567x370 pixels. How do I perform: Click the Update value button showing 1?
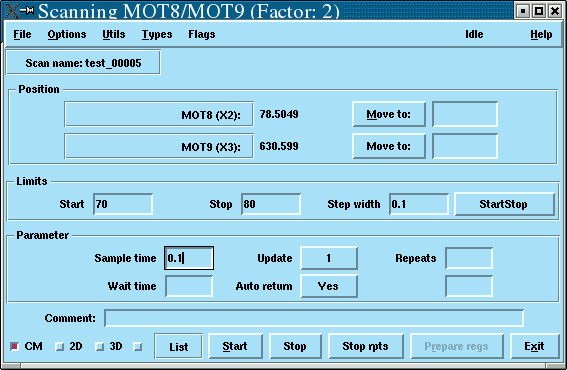(x=329, y=258)
